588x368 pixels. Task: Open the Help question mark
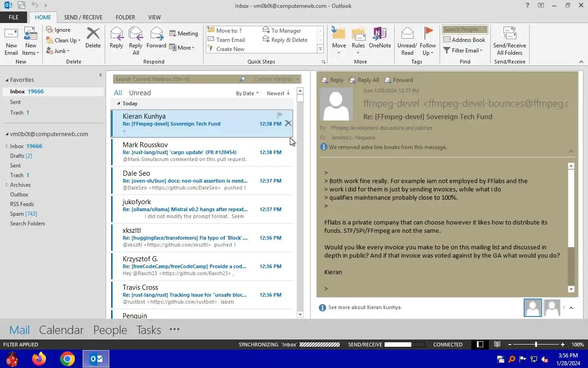pyautogui.click(x=527, y=6)
